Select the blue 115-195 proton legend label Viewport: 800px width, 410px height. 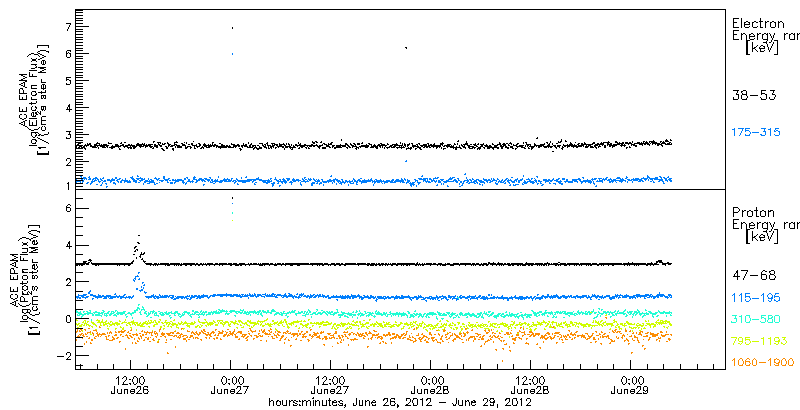coord(756,297)
